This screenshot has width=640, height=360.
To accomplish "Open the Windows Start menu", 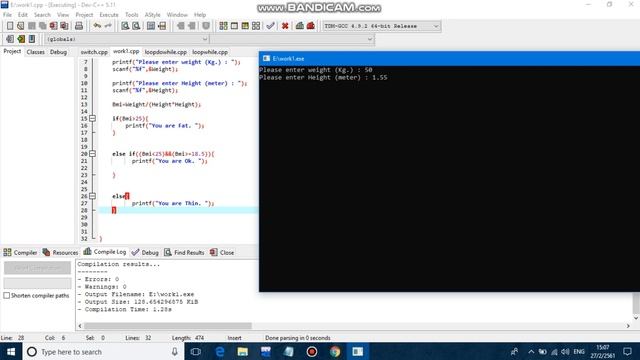I will point(11,351).
